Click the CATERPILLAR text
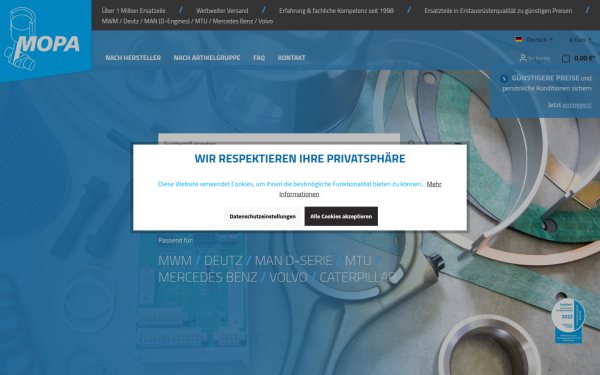Screen dimensions: 600x375 point(357,277)
